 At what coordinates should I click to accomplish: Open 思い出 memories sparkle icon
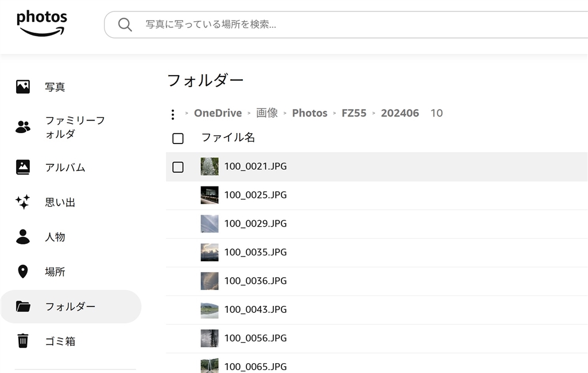pyautogui.click(x=23, y=202)
